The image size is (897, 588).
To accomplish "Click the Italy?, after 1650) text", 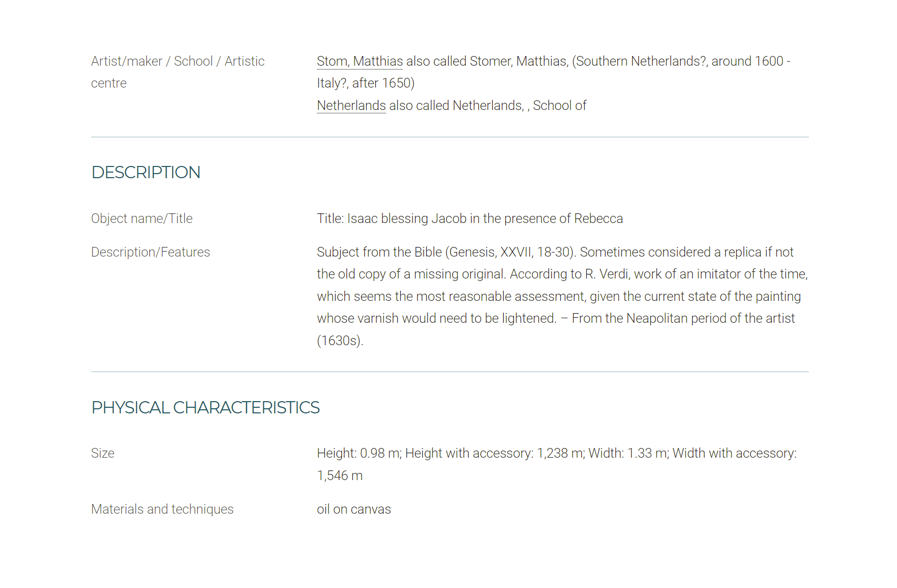I will pyautogui.click(x=366, y=83).
